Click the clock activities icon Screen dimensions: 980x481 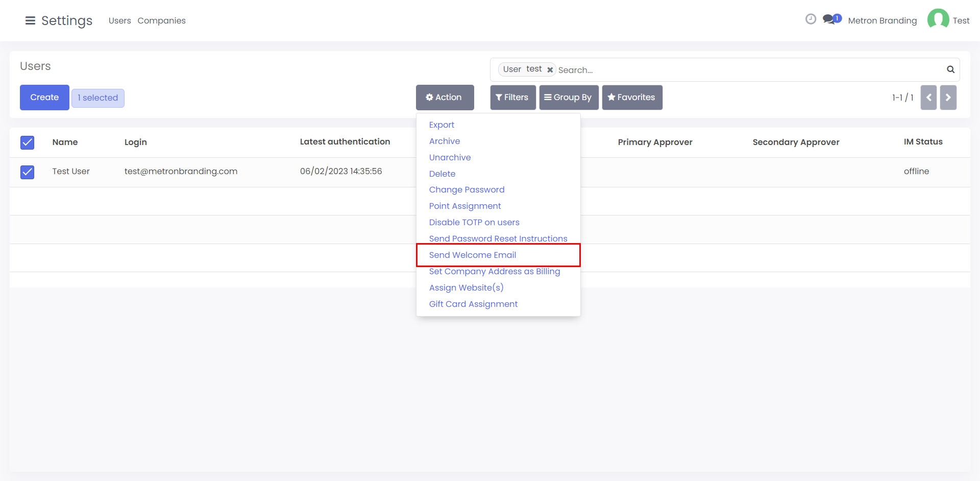click(811, 19)
